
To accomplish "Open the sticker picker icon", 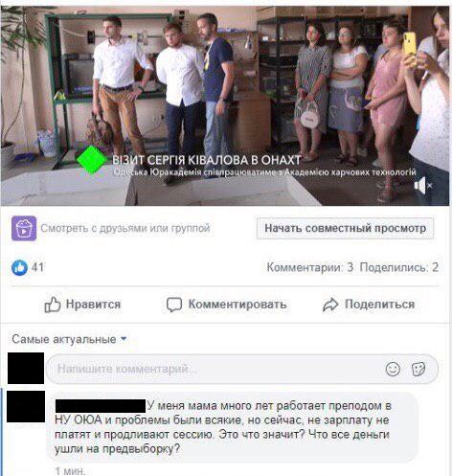I will [x=418, y=369].
